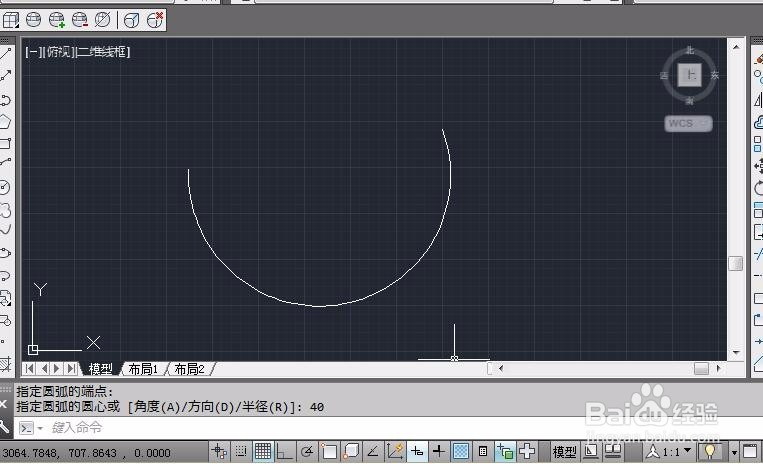
Task: Select the Hatch tool
Action: (6, 364)
